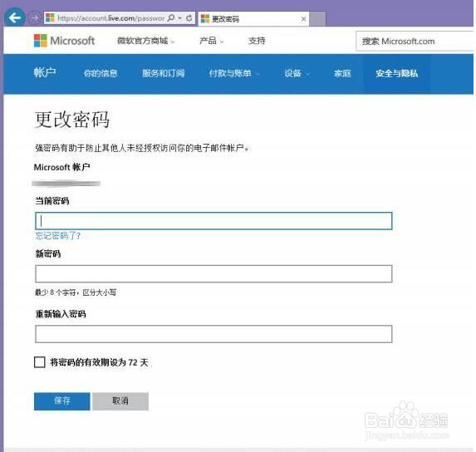Select the 更改密码 browser tab

coord(253,19)
